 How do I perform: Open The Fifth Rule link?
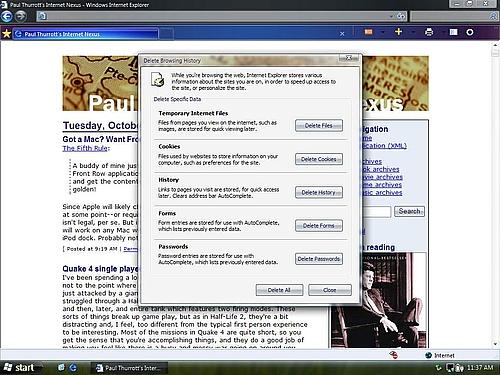point(85,148)
